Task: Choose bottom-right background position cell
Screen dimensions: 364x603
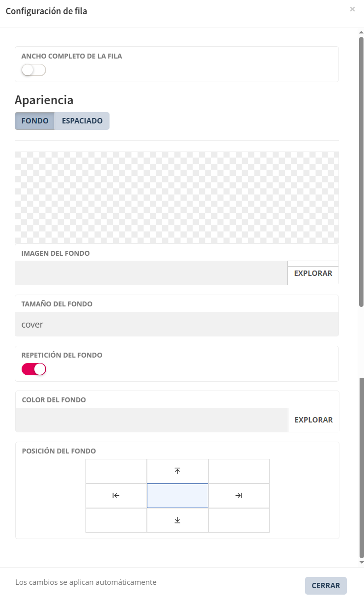Action: (x=239, y=520)
